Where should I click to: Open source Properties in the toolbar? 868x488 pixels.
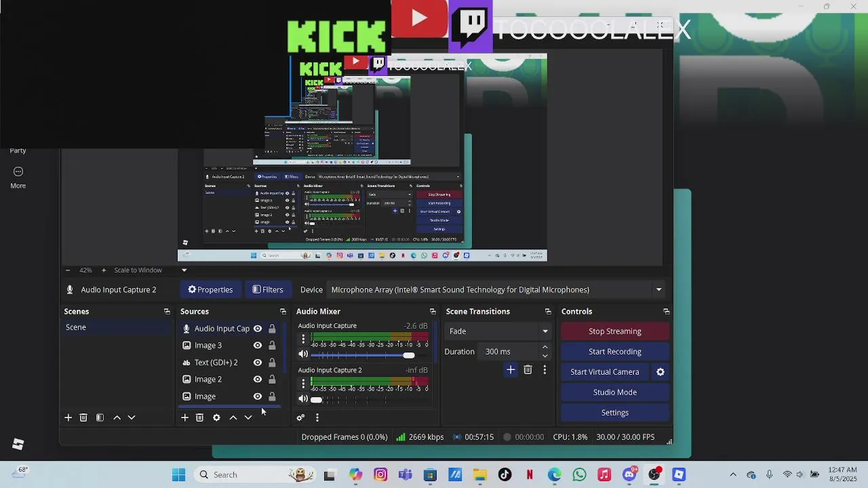pos(210,289)
